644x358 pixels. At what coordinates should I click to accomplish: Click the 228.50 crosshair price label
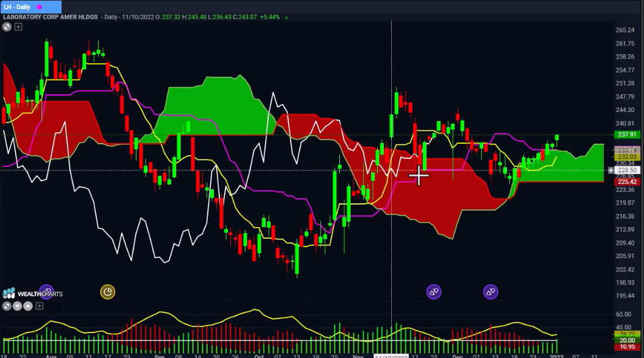click(627, 170)
